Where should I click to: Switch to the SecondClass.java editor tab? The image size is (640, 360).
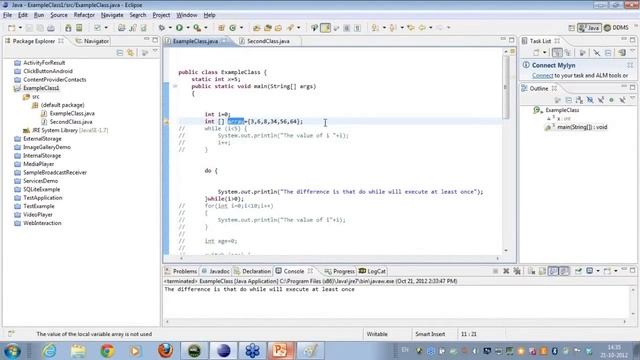tap(268, 41)
